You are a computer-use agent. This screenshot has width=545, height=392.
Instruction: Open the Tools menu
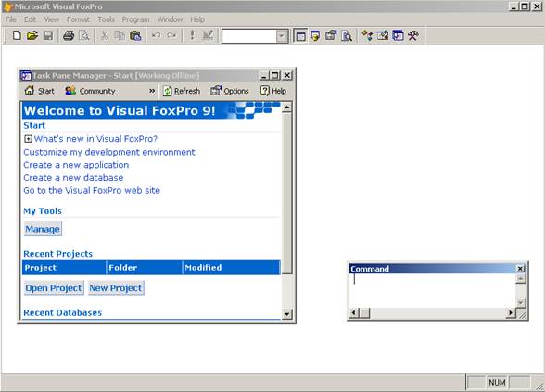pos(106,19)
